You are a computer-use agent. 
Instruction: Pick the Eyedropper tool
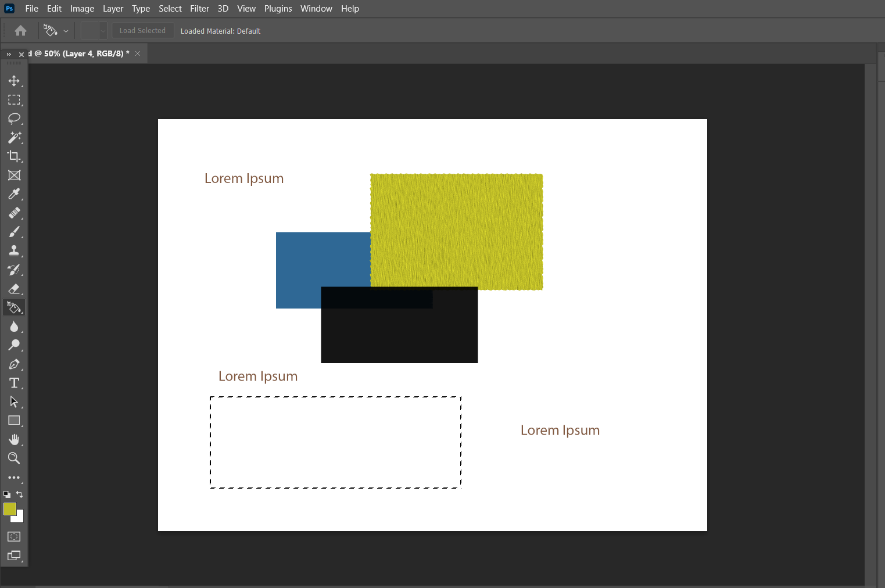click(14, 193)
